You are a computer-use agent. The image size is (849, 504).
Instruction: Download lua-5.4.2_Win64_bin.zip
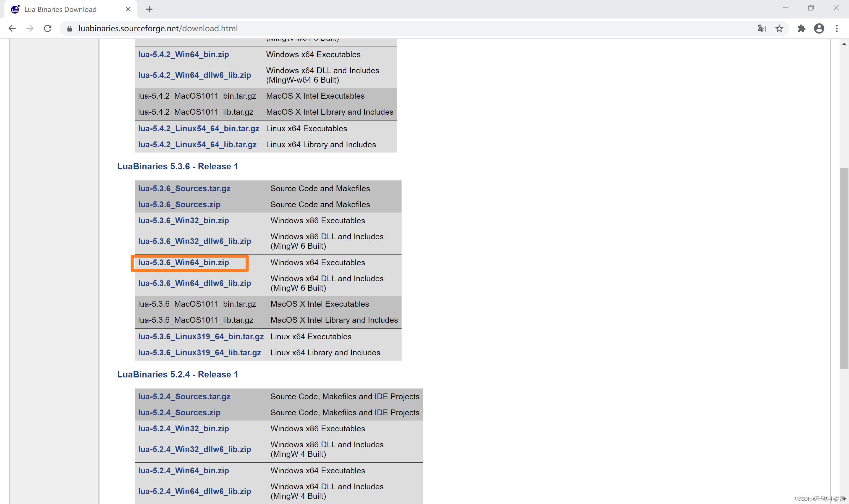184,54
